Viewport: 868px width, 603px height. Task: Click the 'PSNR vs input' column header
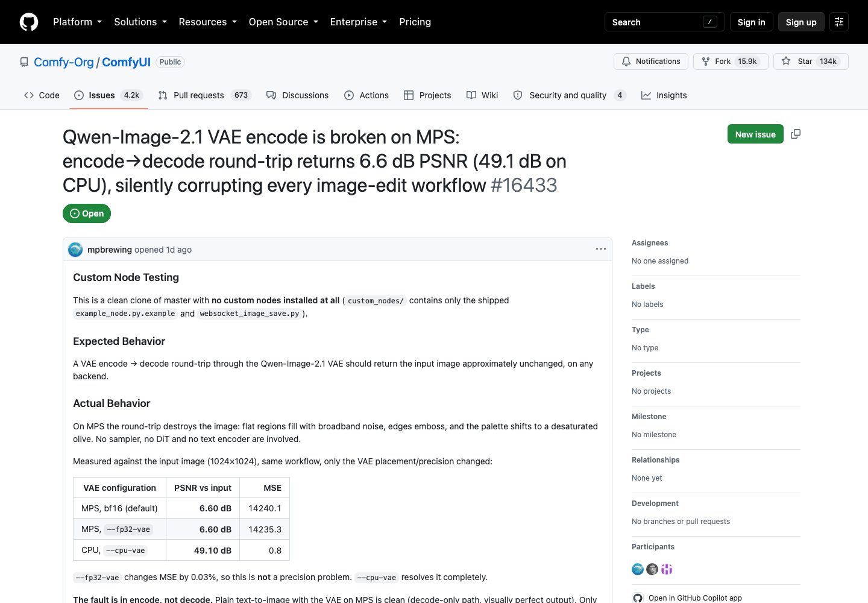[203, 488]
